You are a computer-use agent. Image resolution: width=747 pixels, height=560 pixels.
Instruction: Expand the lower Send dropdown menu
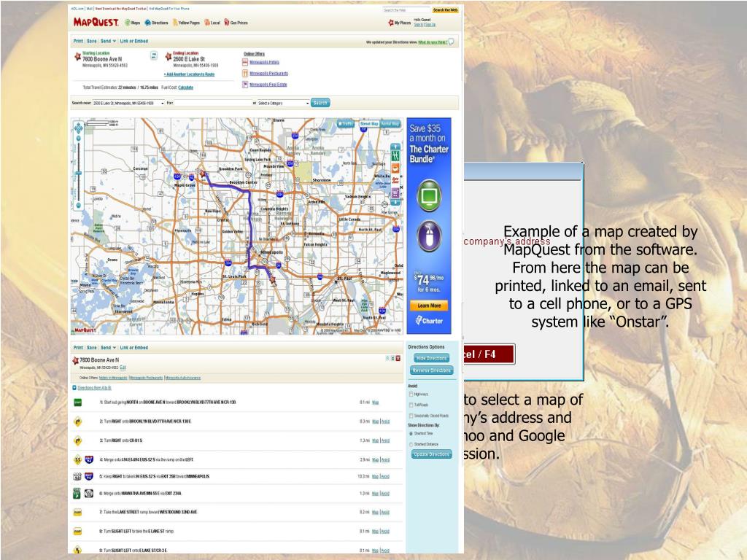pyautogui.click(x=108, y=348)
